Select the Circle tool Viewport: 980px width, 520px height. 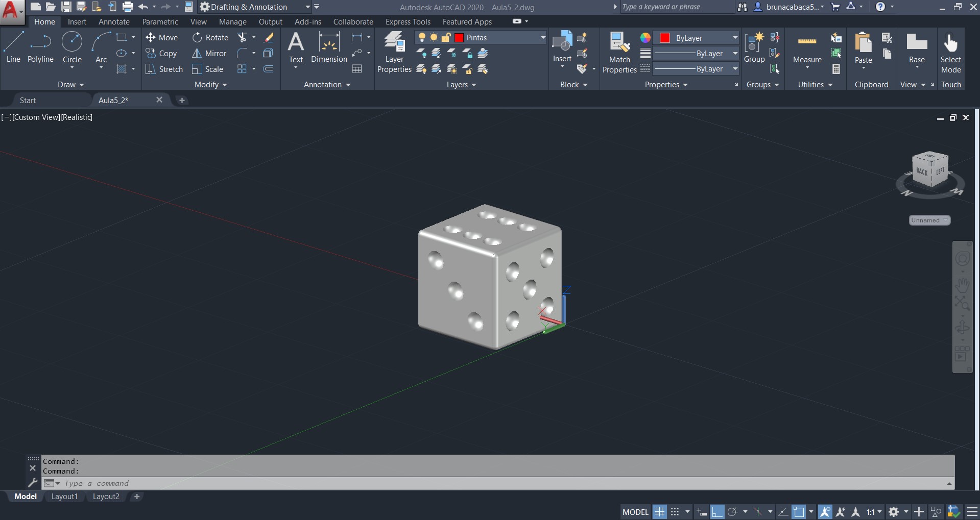coord(72,47)
